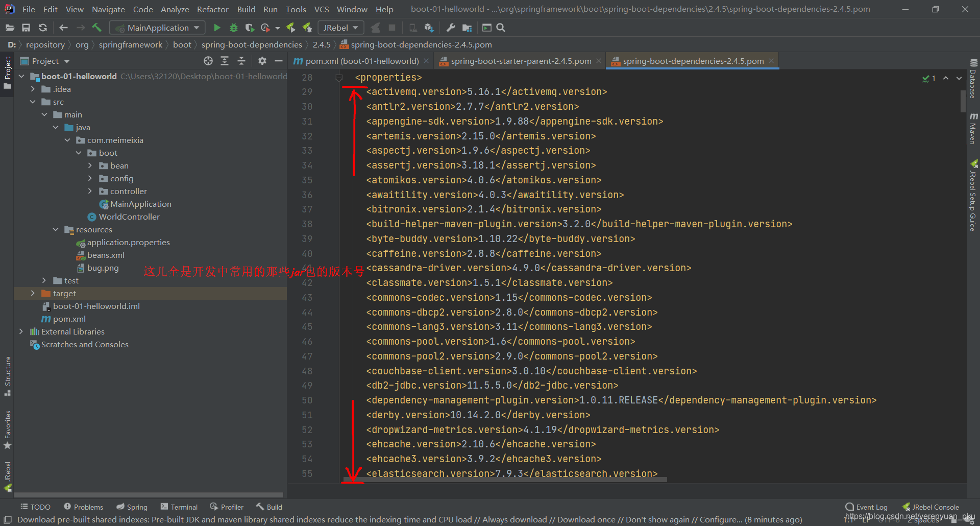Viewport: 980px width, 526px height.
Task: Run MainApplication with green play icon
Action: point(217,28)
